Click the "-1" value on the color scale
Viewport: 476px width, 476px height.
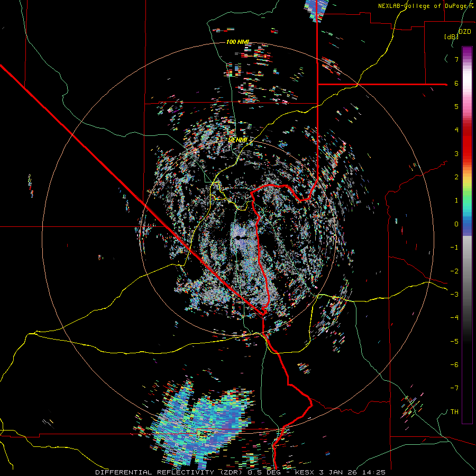454,248
